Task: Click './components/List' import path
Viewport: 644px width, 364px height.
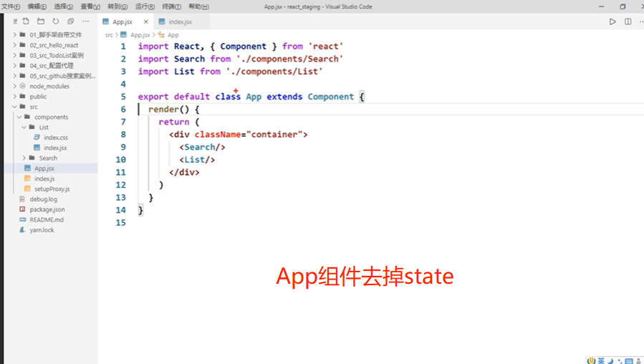Action: tap(274, 72)
